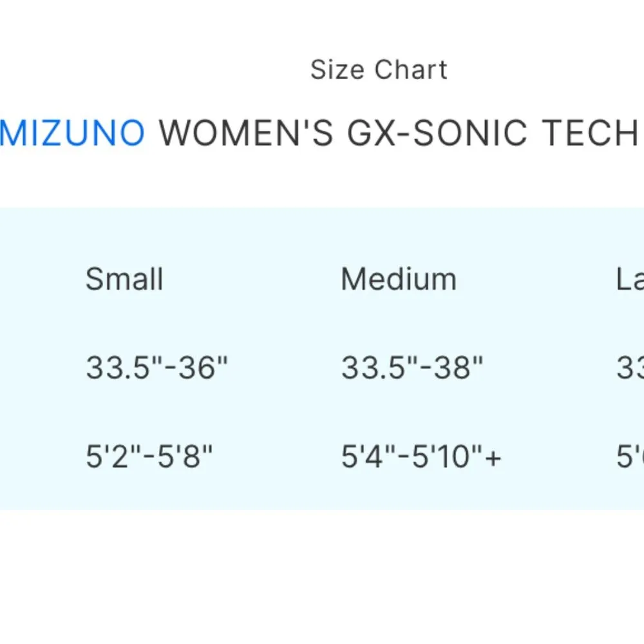Select the Small size column header
This screenshot has height=644, width=644.
pos(124,279)
